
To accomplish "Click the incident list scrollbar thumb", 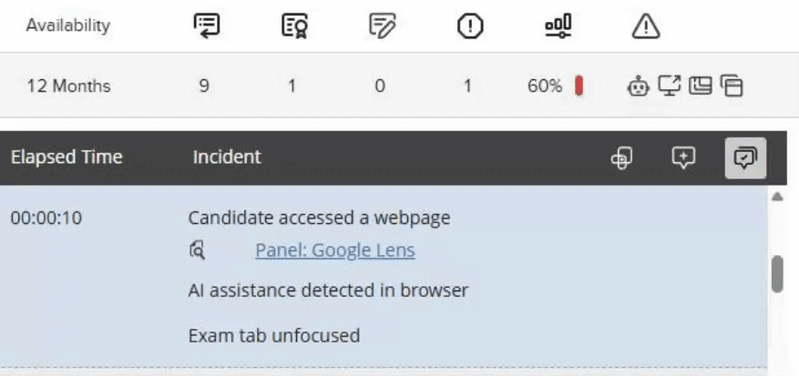I will [777, 274].
